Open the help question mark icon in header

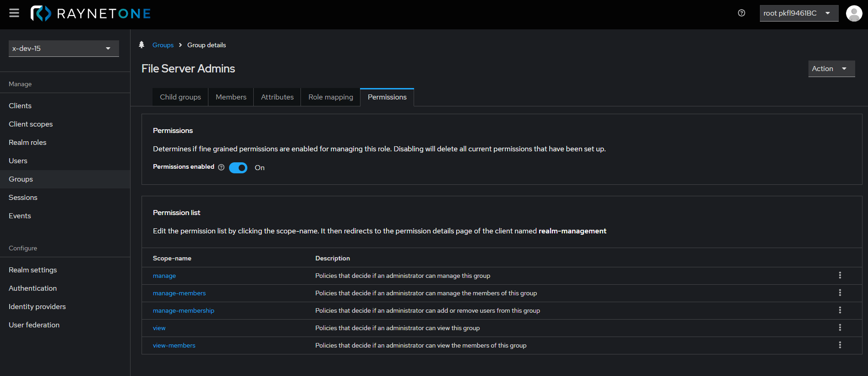click(x=741, y=13)
